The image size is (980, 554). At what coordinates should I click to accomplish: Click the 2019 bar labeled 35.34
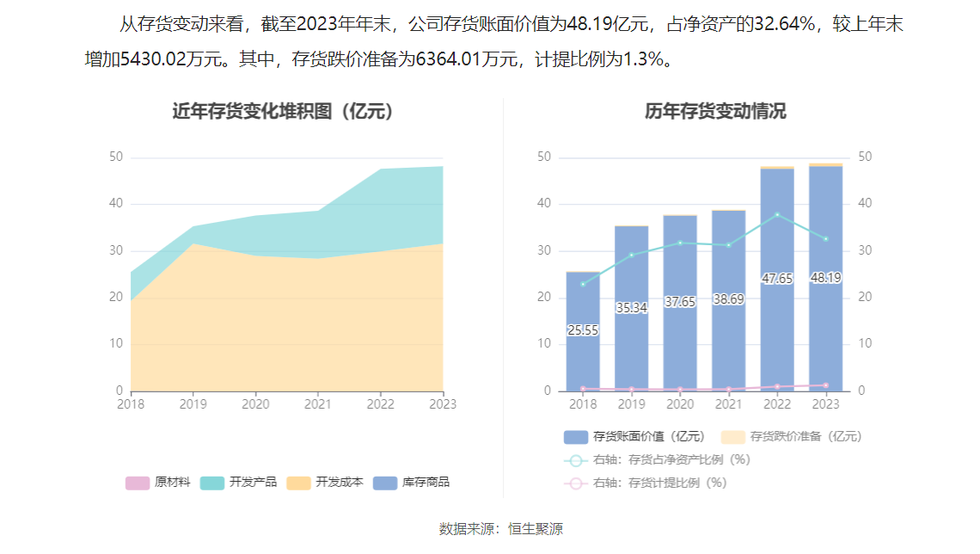tap(631, 309)
